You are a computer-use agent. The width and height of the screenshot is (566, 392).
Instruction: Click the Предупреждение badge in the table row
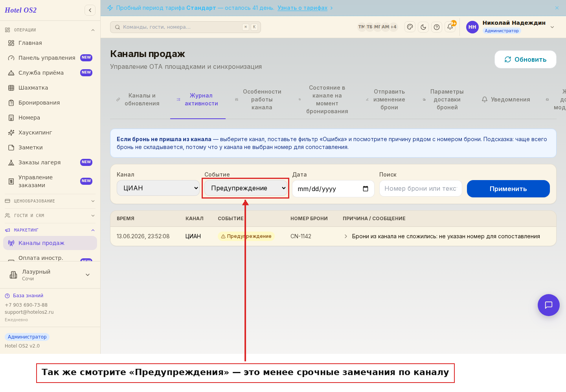[x=246, y=236]
